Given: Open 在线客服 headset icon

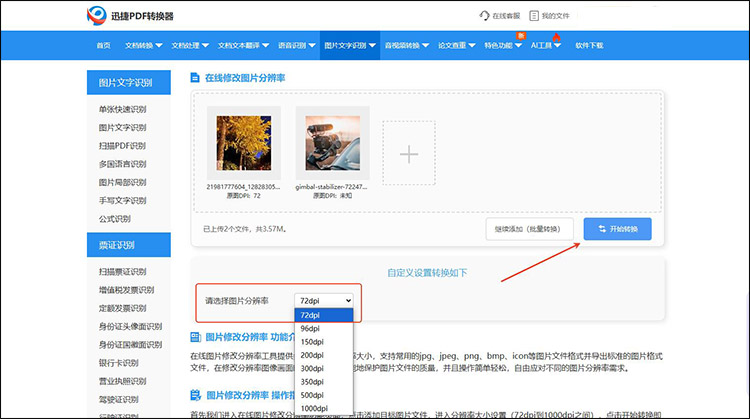Looking at the screenshot, I should [484, 16].
